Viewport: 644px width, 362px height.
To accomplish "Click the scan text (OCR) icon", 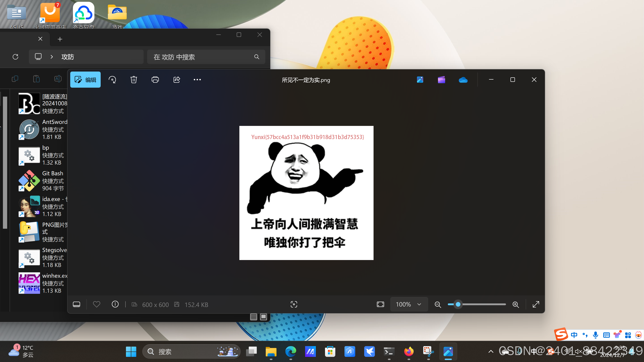I will (x=294, y=304).
